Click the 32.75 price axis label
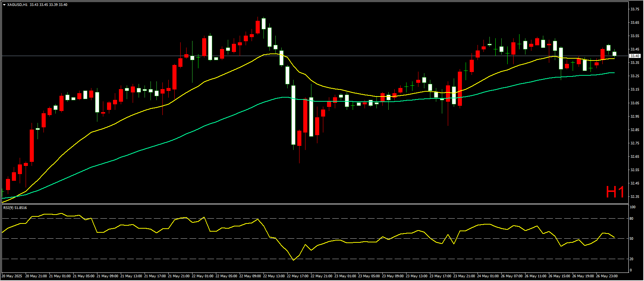This screenshot has height=281, width=644. coord(635,143)
